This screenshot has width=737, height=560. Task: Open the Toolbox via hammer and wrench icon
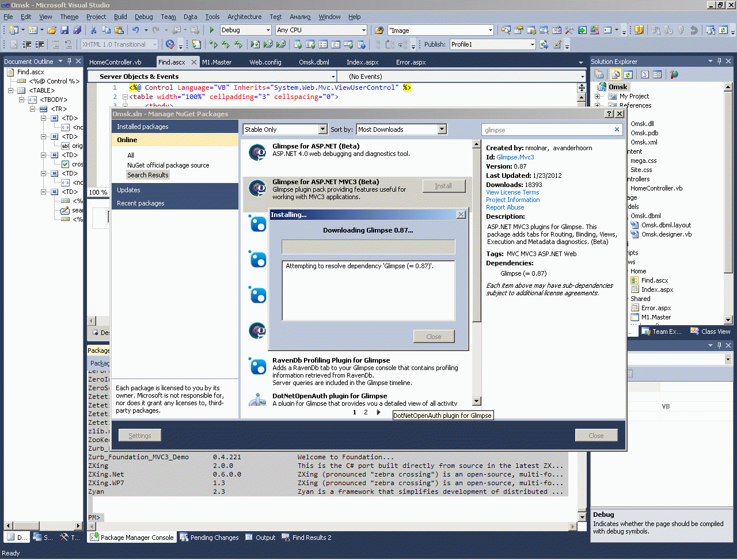569,30
